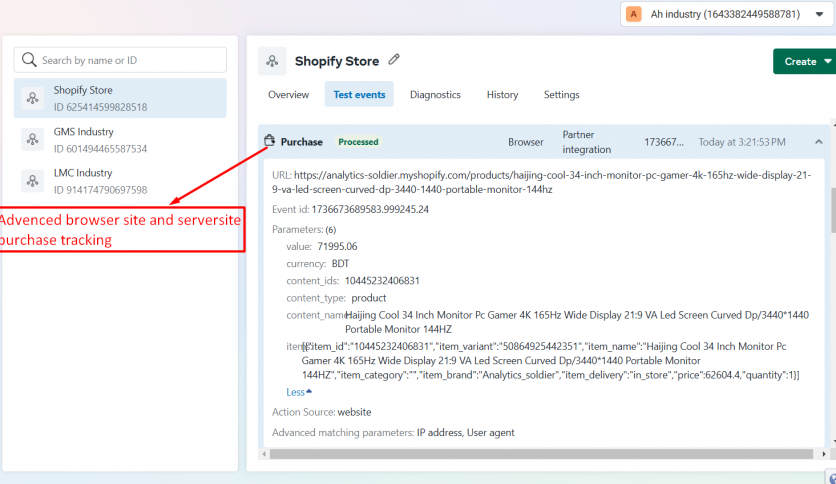The width and height of the screenshot is (836, 484).
Task: Collapse the Purchase event row chevron
Action: pyautogui.click(x=818, y=142)
